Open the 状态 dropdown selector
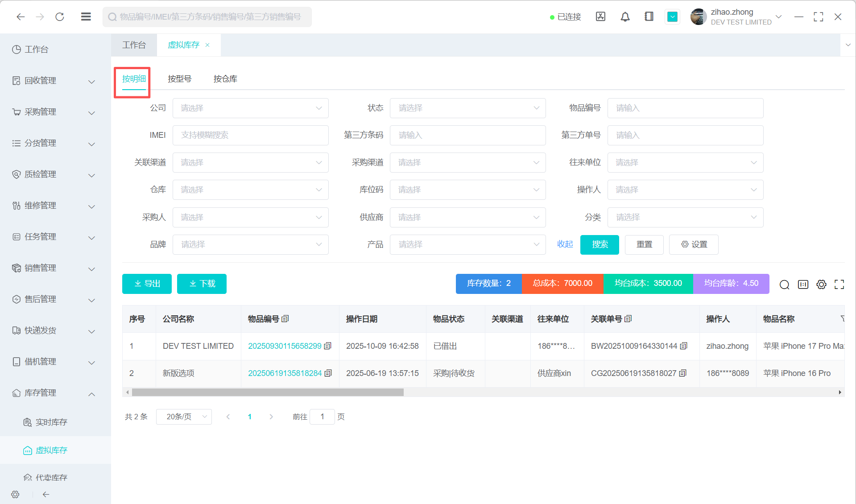Viewport: 856px width, 504px height. (x=467, y=108)
